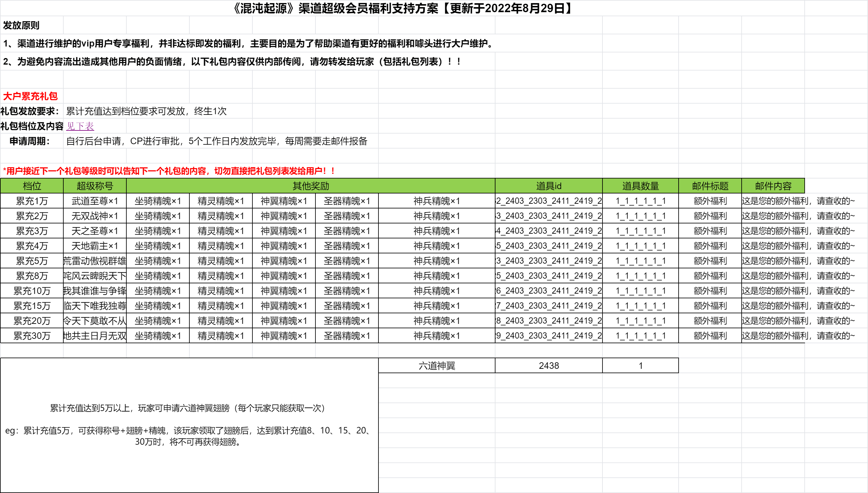868x493 pixels.
Task: Click the title cell containing 雷动傲视群雄
Action: tap(95, 261)
